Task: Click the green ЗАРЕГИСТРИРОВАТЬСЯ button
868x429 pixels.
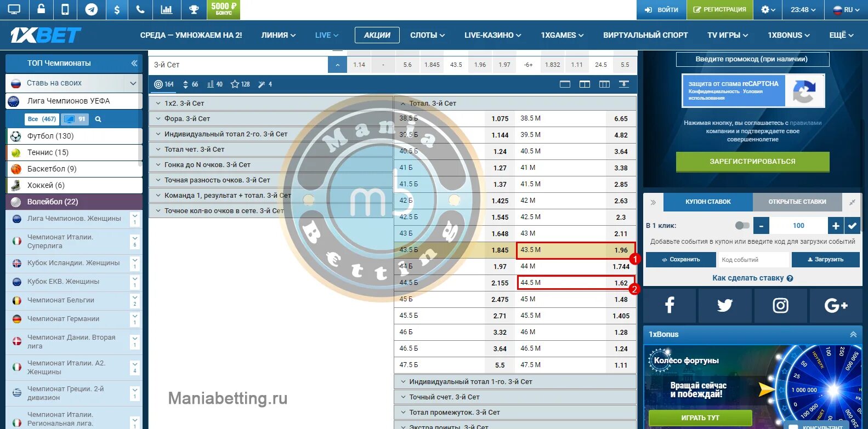Action: pos(752,162)
